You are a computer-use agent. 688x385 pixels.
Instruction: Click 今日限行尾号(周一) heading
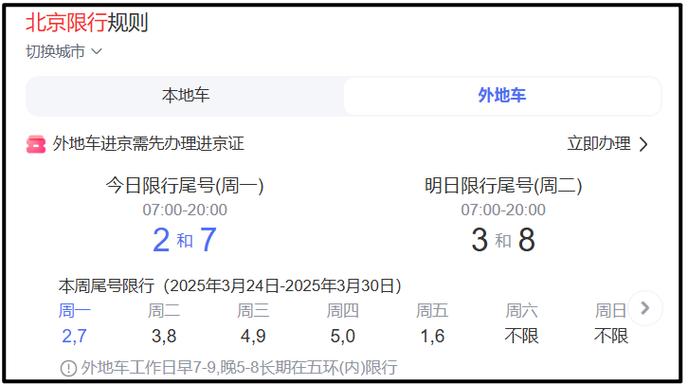point(184,185)
